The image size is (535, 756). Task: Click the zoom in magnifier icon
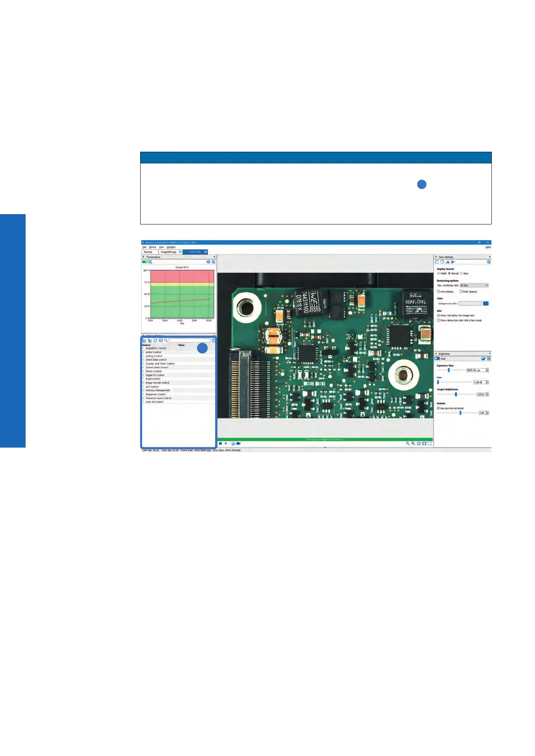pyautogui.click(x=413, y=444)
